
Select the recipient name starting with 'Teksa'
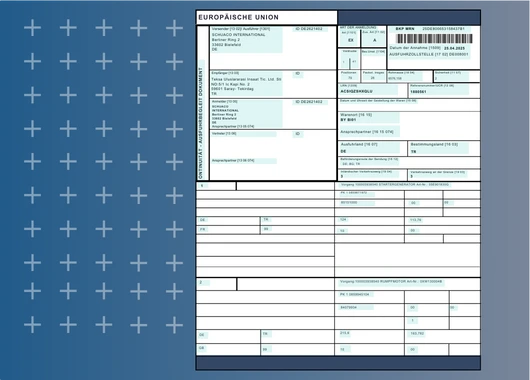(246, 79)
